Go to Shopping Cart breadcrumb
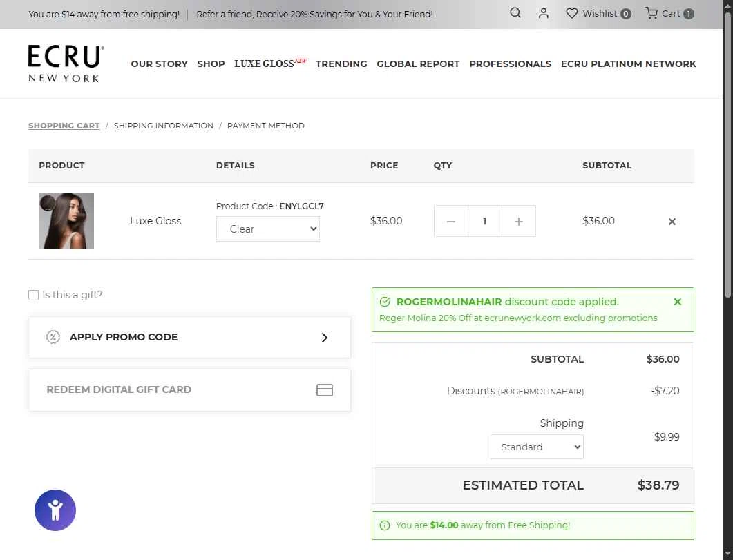Viewport: 733px width, 560px height. pyautogui.click(x=64, y=126)
